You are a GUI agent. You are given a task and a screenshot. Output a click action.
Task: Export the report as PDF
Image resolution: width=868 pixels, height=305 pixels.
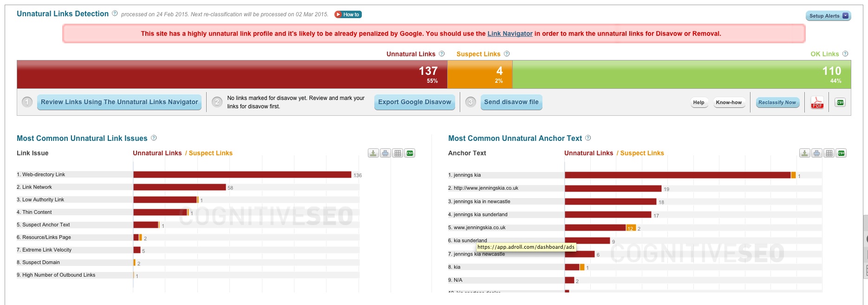[817, 102]
